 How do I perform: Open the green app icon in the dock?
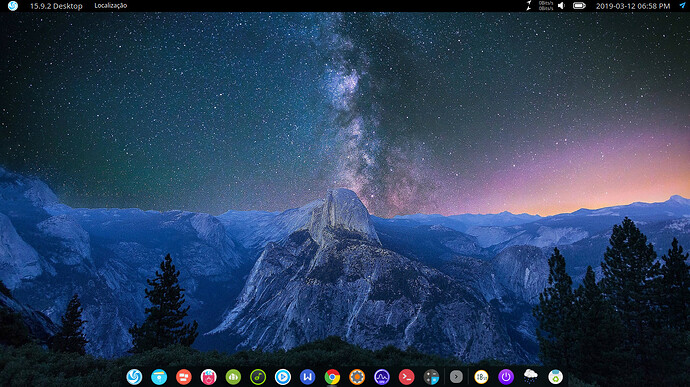click(233, 377)
